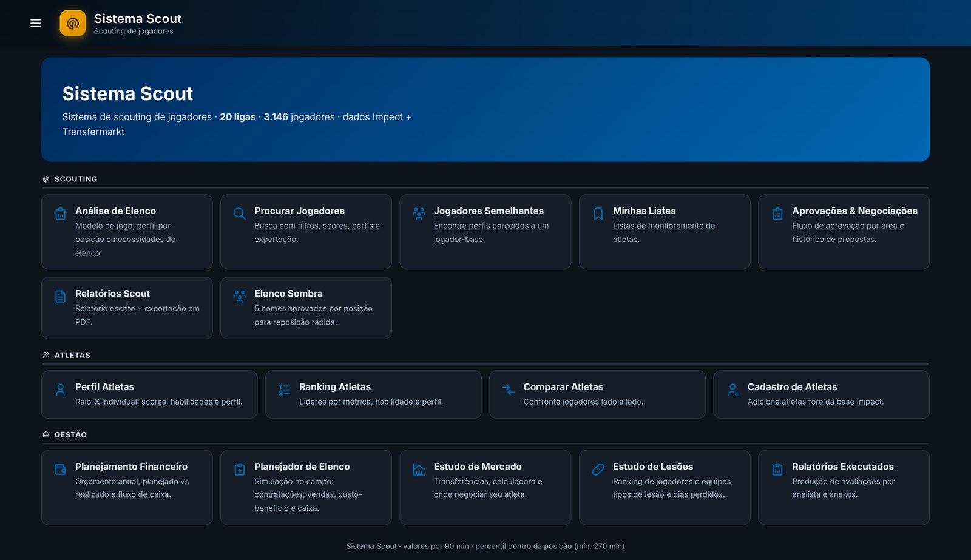Click the ATLETAS section header
Screen dimensions: 971x560
(72, 355)
